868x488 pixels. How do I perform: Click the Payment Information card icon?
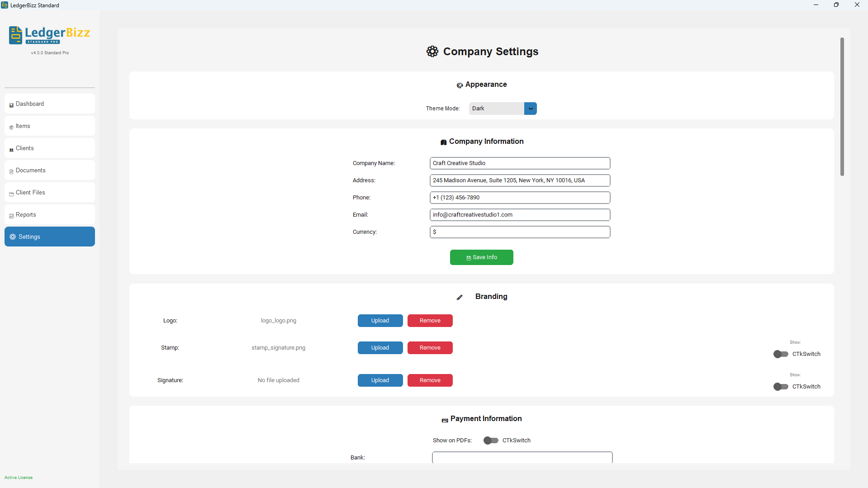click(445, 420)
